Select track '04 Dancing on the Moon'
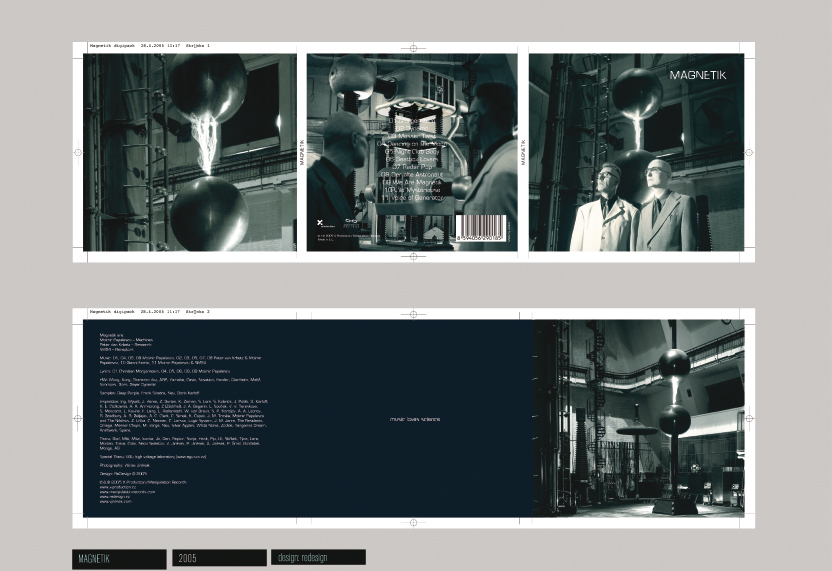This screenshot has height=571, width=832. coord(413,144)
